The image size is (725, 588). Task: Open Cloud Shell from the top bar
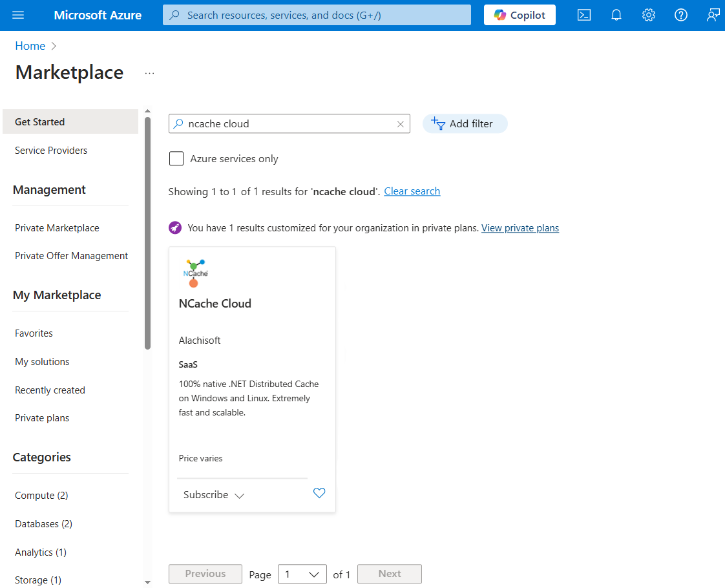[x=584, y=16]
